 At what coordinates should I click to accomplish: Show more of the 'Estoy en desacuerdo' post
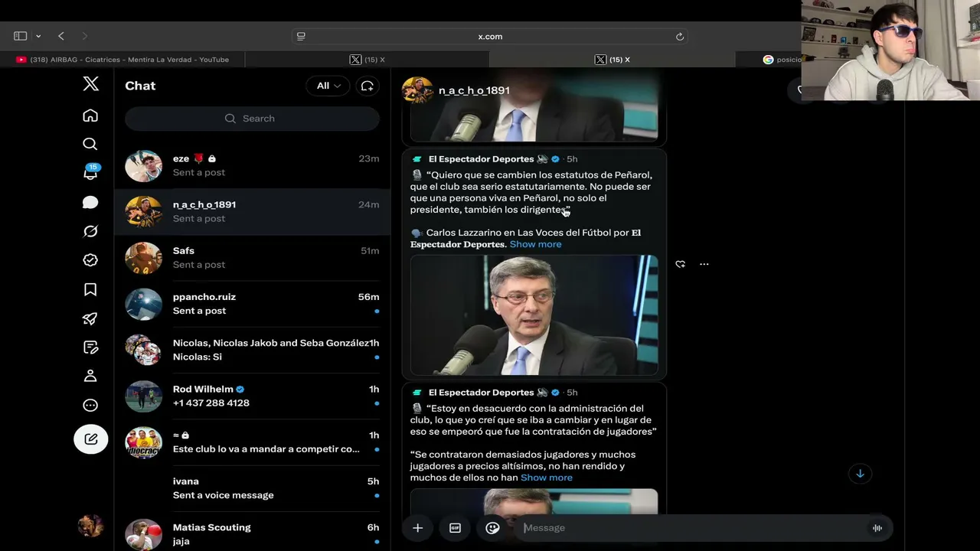pyautogui.click(x=547, y=478)
